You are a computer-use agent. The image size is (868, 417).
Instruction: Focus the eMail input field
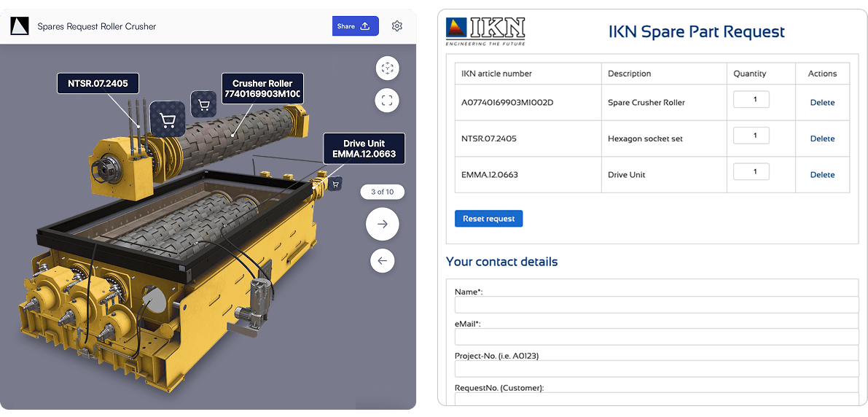coord(657,337)
